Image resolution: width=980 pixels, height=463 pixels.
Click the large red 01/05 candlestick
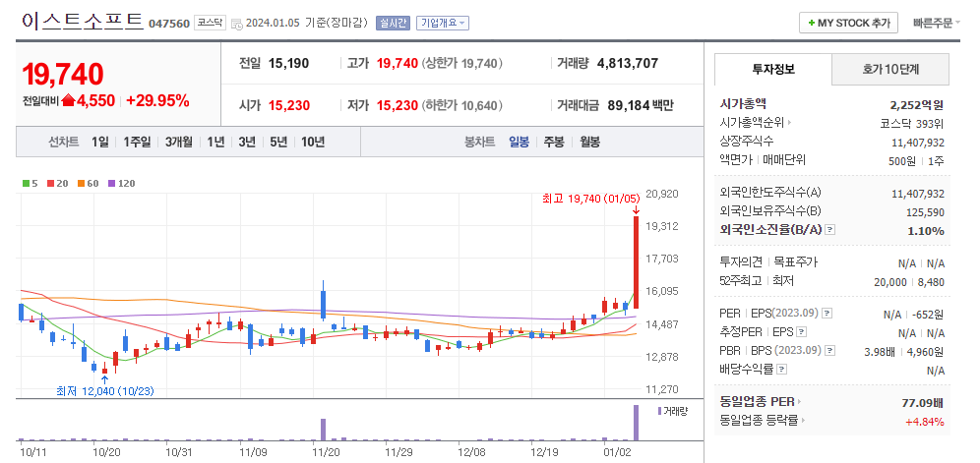(637, 261)
